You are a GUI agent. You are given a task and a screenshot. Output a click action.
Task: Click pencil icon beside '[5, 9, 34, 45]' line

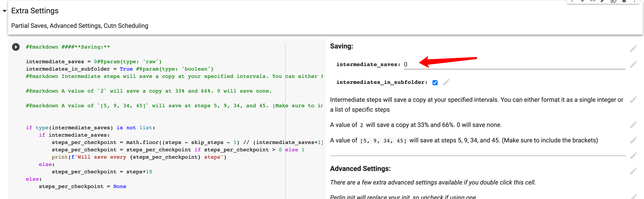click(x=633, y=140)
